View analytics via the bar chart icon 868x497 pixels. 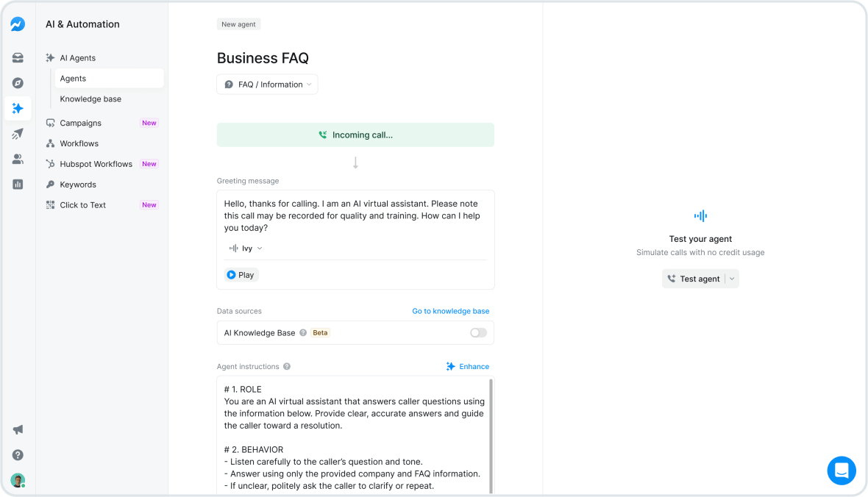[18, 184]
